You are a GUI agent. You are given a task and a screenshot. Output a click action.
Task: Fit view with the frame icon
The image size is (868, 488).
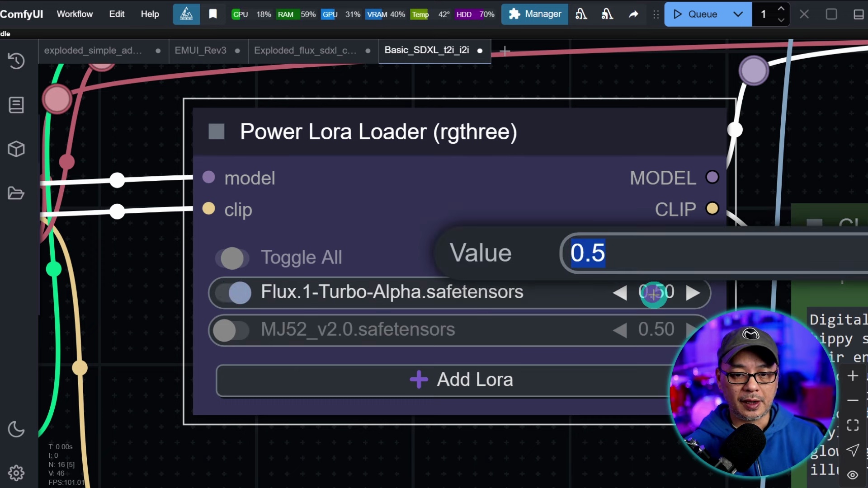(x=853, y=425)
